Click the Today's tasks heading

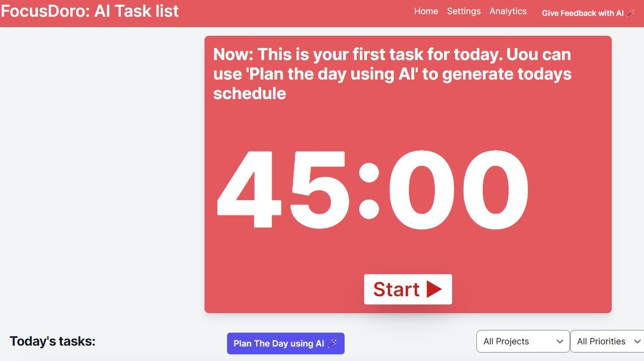coord(52,341)
